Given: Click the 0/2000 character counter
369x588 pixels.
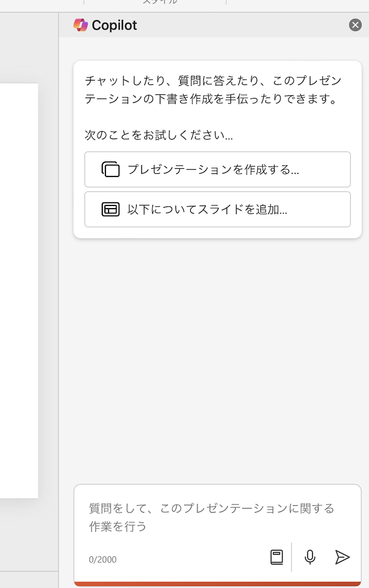Looking at the screenshot, I should 103,560.
